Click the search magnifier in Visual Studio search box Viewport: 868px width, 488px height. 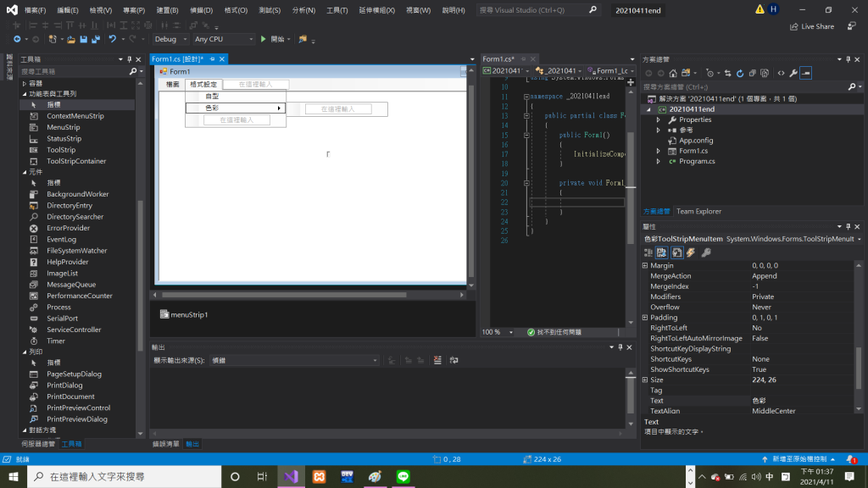coord(593,10)
